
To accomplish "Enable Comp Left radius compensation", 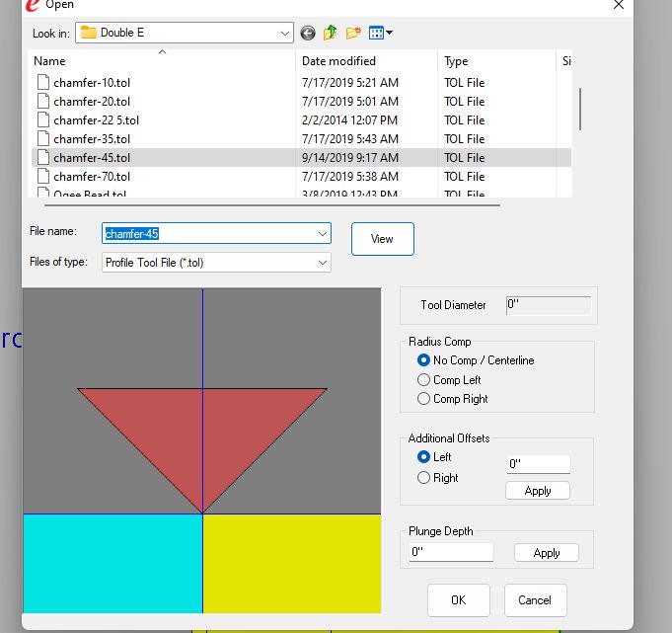I will pyautogui.click(x=424, y=380).
